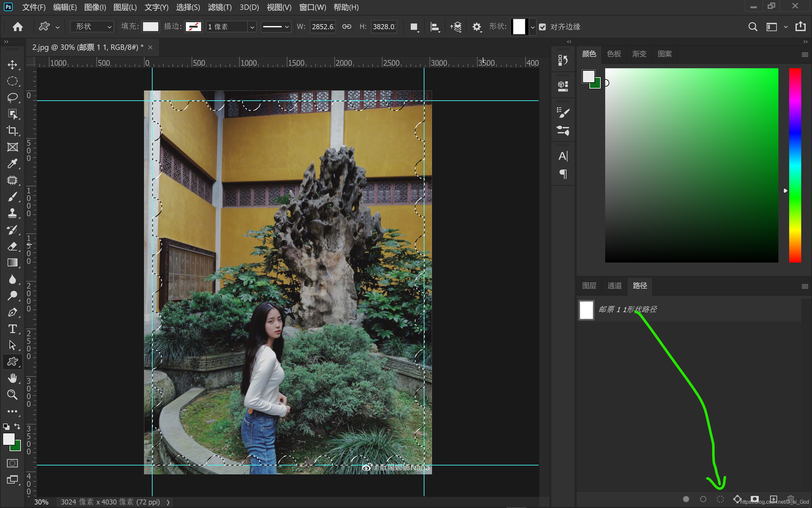The image size is (812, 508).
Task: Select the Clone Stamp tool
Action: tap(12, 213)
